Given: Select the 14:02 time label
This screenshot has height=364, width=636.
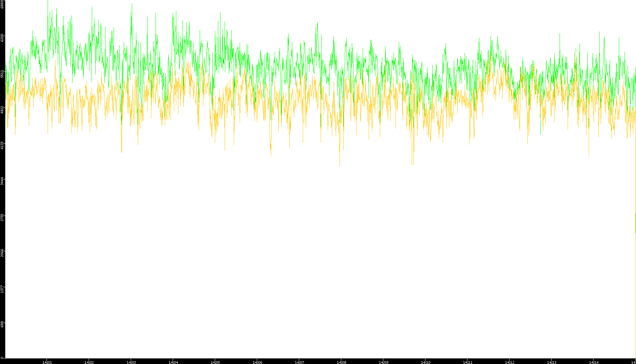Looking at the screenshot, I should coord(89,362).
